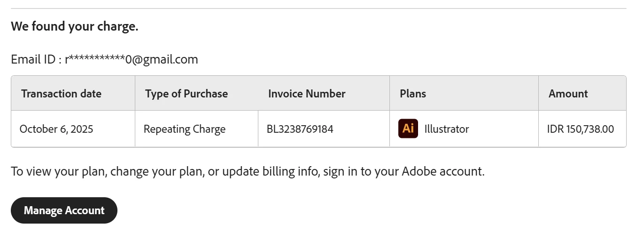Click the Illustrator plan name
Screen dimensions: 644x233
(446, 129)
